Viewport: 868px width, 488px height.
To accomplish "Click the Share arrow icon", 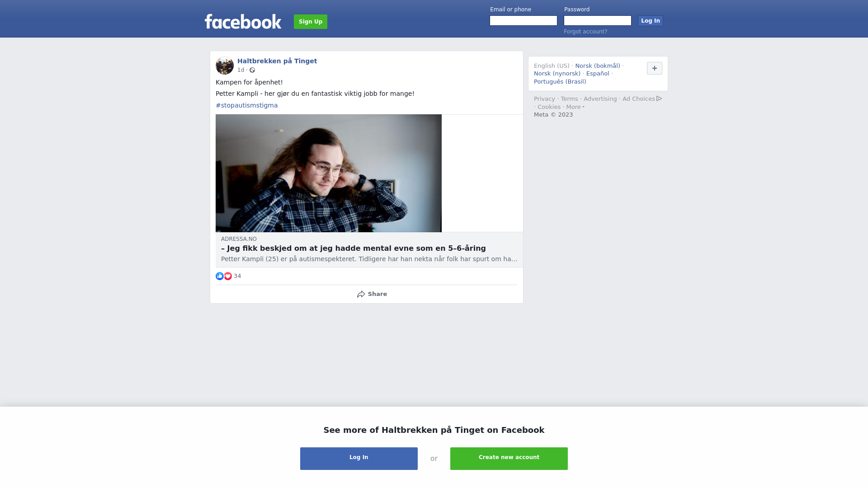I will 361,294.
